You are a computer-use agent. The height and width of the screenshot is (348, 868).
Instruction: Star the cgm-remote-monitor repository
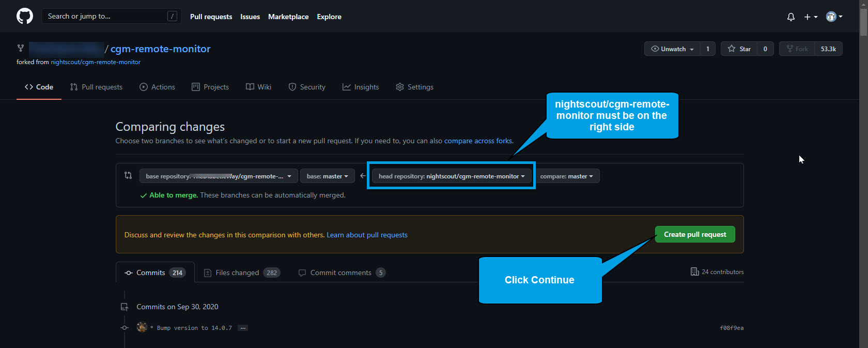coord(739,49)
